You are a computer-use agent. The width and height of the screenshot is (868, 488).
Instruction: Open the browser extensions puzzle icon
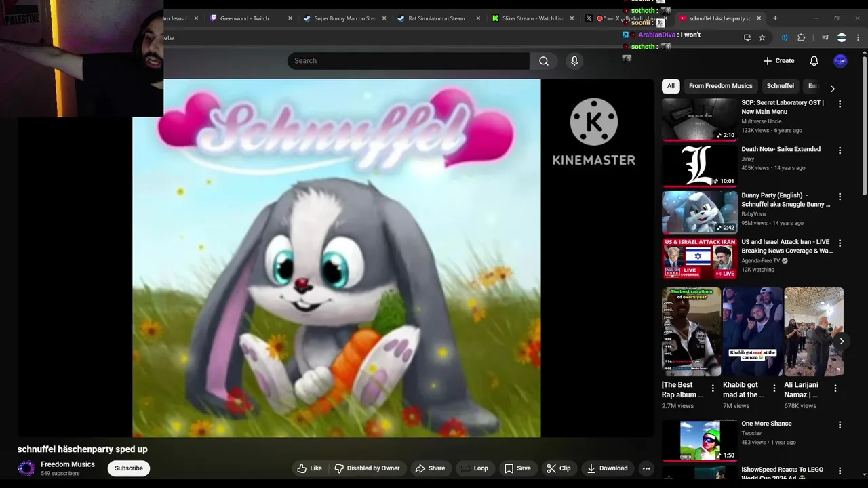pos(801,37)
